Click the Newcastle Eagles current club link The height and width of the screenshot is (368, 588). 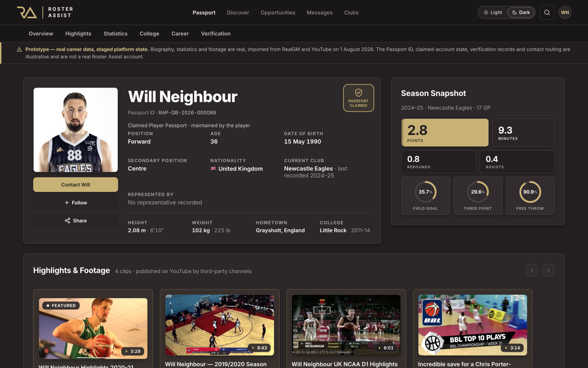308,168
